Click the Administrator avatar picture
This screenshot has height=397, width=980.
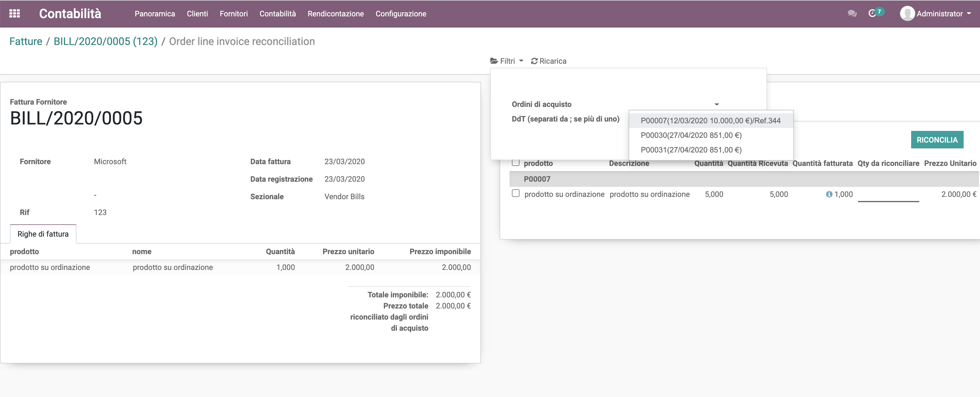coord(907,14)
